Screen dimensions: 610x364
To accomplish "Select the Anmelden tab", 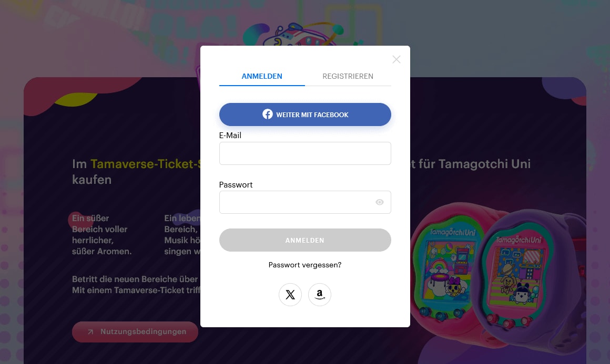I will 262,76.
